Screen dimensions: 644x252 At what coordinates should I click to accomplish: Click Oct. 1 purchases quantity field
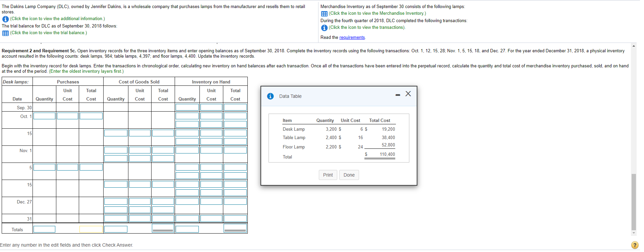click(x=44, y=116)
